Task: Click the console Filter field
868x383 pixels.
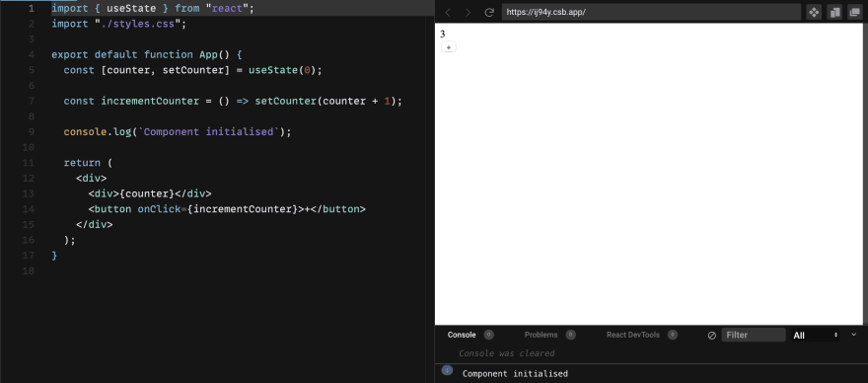Action: coord(754,335)
